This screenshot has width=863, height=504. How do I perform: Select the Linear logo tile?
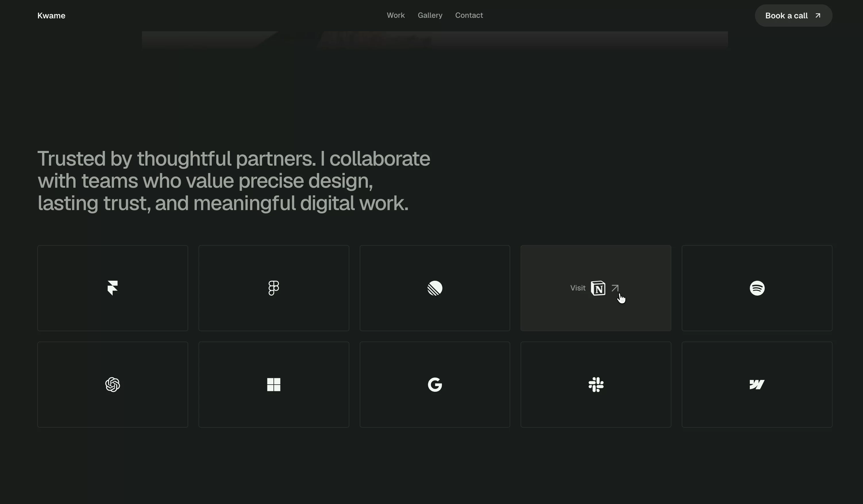click(435, 288)
